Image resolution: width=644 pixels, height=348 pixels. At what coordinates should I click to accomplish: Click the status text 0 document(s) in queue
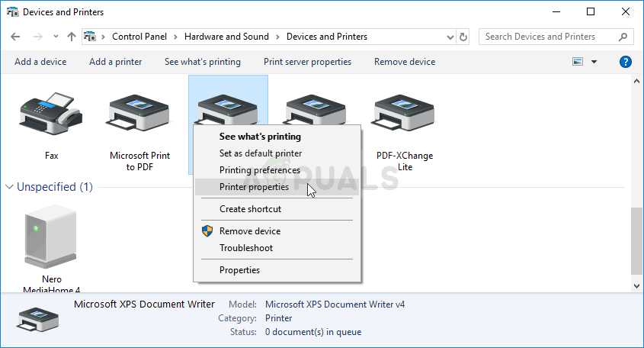point(313,332)
